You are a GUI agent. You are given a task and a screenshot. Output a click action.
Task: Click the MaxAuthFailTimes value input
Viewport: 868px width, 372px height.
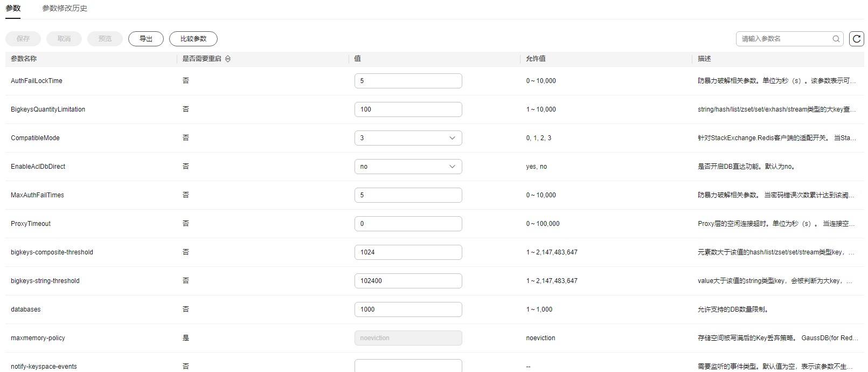408,195
